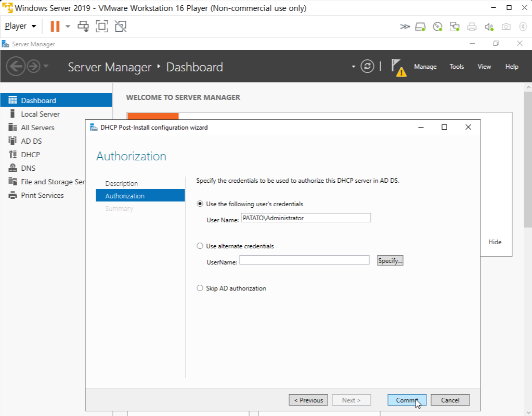Click the scrollbar down arrow in Server Manager
Image resolution: width=532 pixels, height=416 pixels.
click(528, 412)
